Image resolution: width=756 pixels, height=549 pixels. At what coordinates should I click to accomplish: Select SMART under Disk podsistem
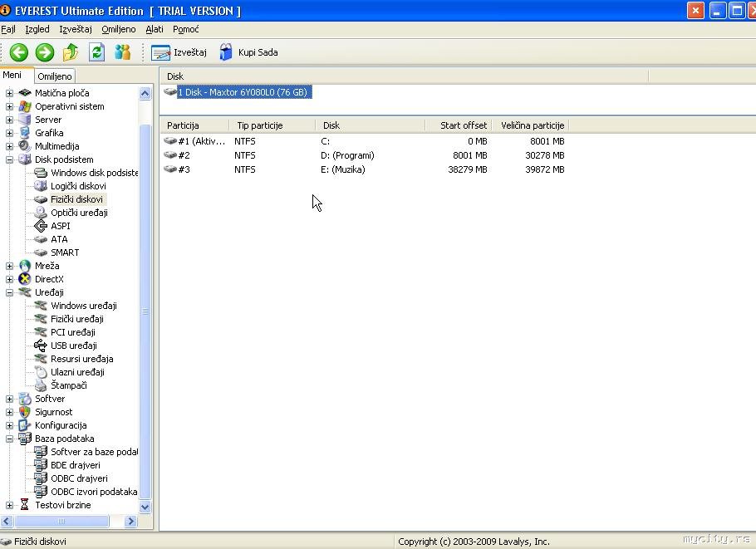pyautogui.click(x=65, y=252)
